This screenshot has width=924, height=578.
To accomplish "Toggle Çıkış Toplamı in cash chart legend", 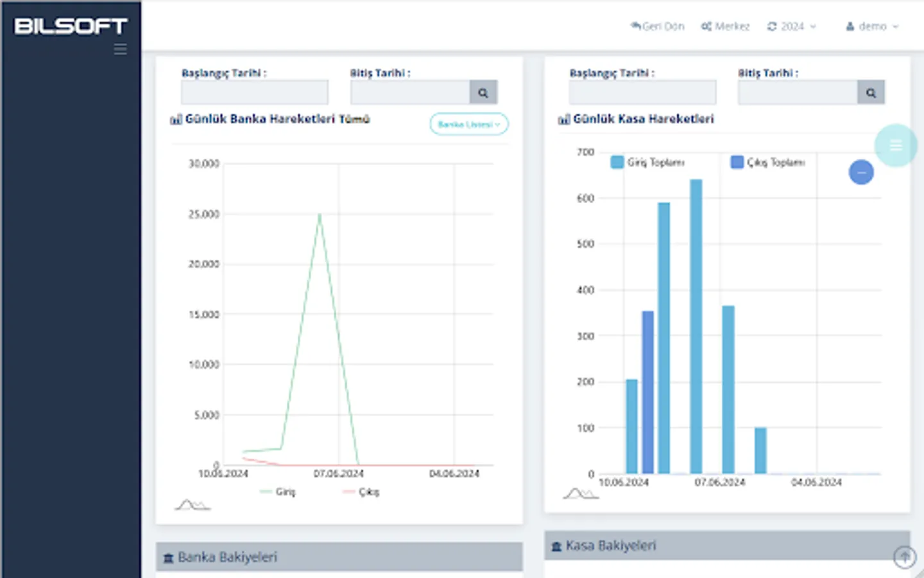I will 768,162.
